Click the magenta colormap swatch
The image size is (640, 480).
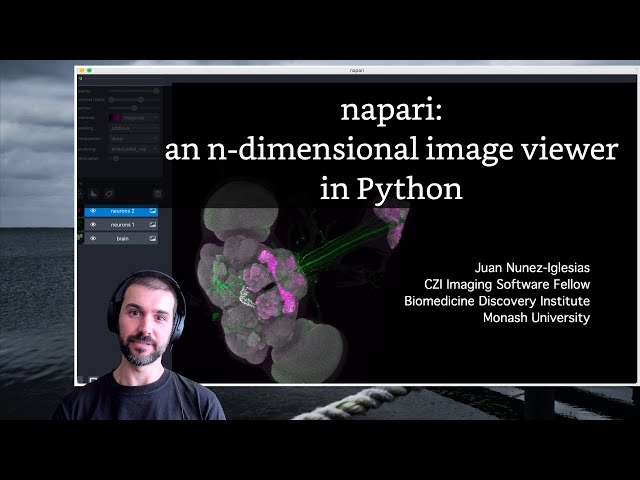pos(115,118)
